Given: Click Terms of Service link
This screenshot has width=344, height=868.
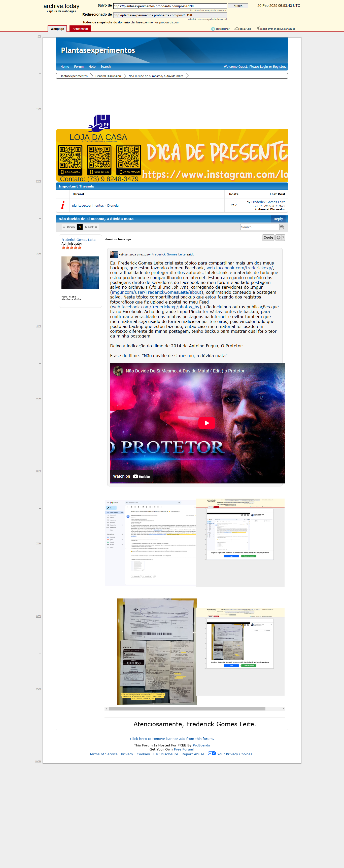Looking at the screenshot, I should coord(103,754).
